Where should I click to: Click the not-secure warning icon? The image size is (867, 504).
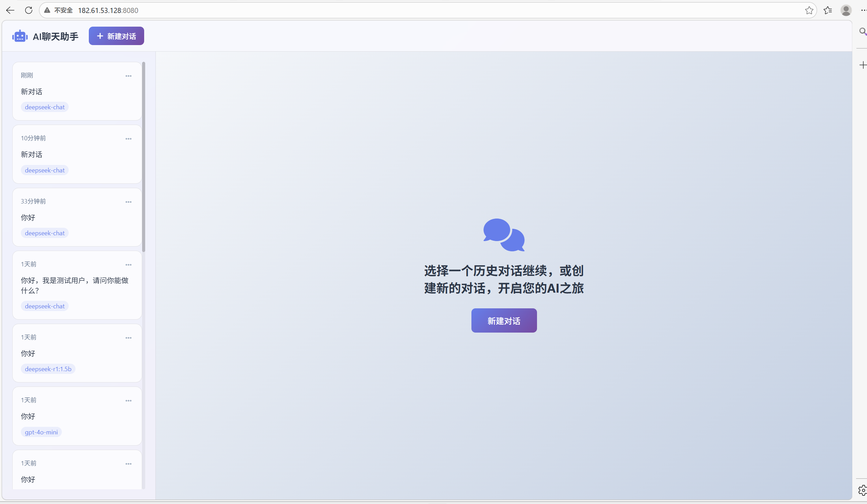pyautogui.click(x=47, y=10)
